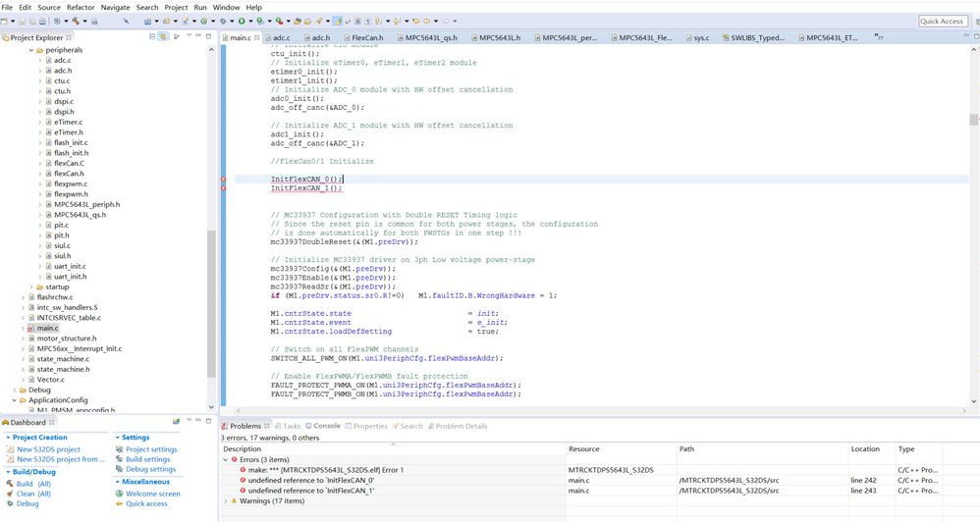Click Collapse All in Project Explorer

point(152,37)
